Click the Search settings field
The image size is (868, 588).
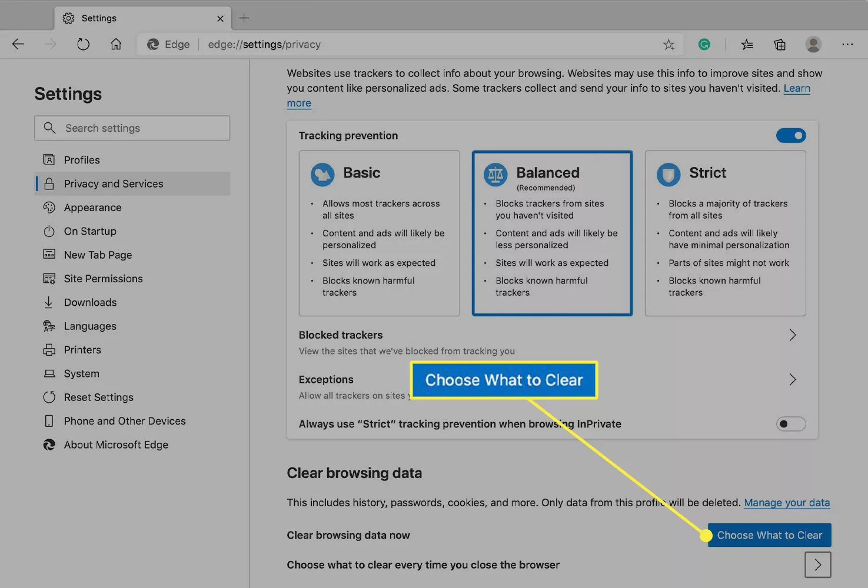[132, 128]
